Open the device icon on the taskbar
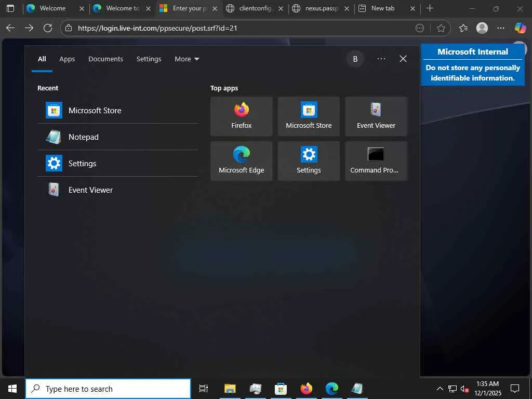 click(x=255, y=389)
